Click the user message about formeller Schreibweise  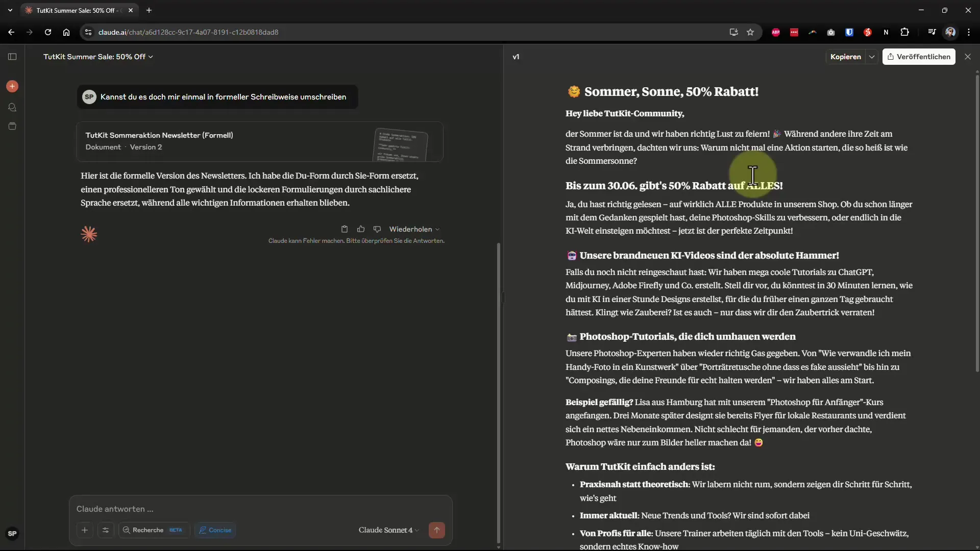point(217,97)
